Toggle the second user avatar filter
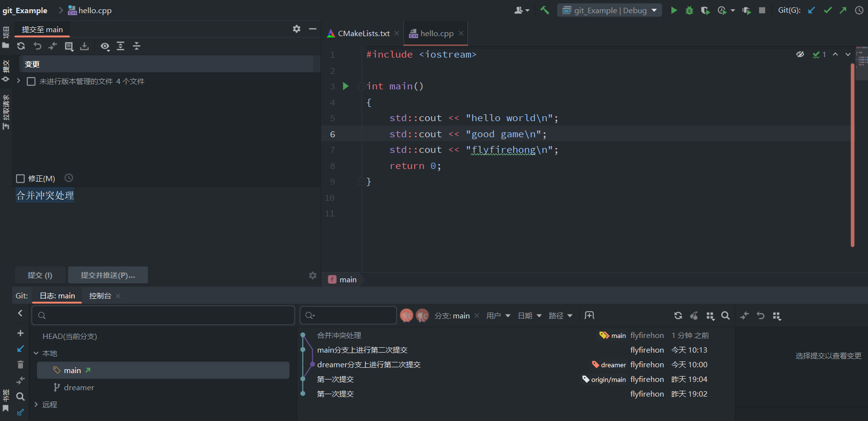Image resolution: width=868 pixels, height=421 pixels. coord(422,316)
